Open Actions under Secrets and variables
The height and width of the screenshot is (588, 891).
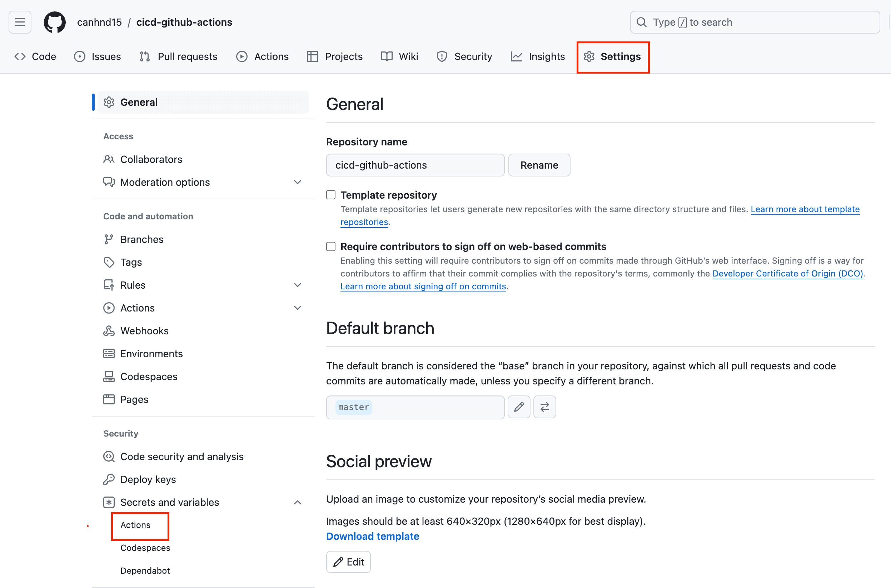135,525
